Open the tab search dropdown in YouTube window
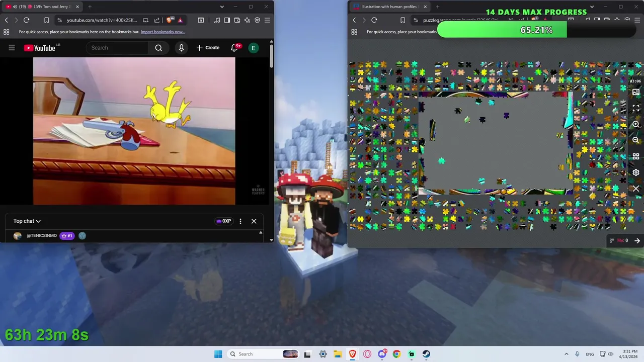 [222, 7]
